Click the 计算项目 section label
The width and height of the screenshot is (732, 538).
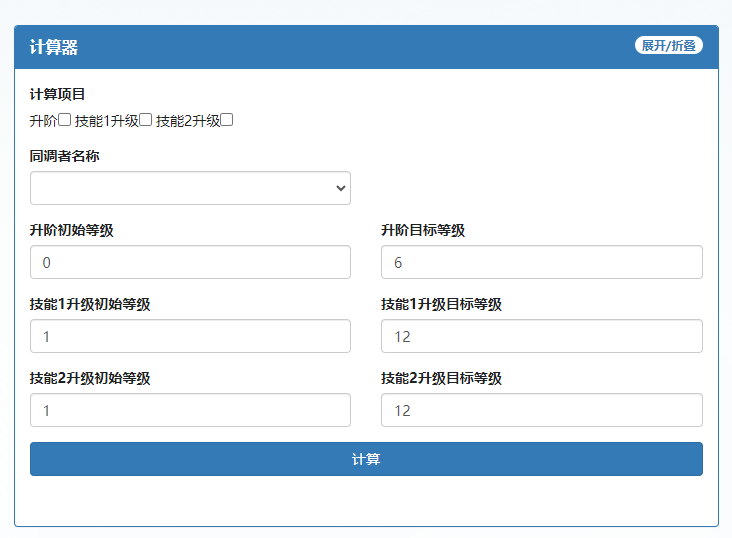tap(58, 94)
